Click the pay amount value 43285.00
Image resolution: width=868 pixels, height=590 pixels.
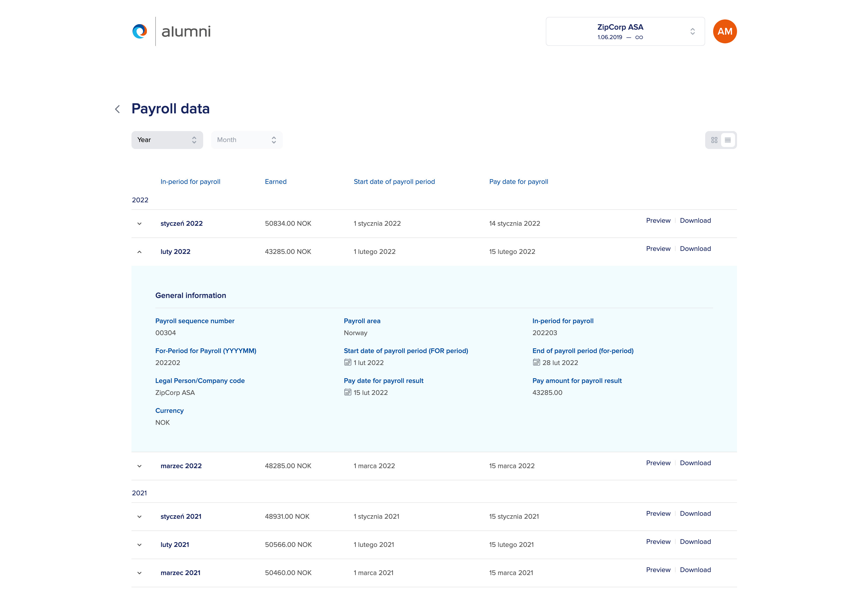point(547,392)
